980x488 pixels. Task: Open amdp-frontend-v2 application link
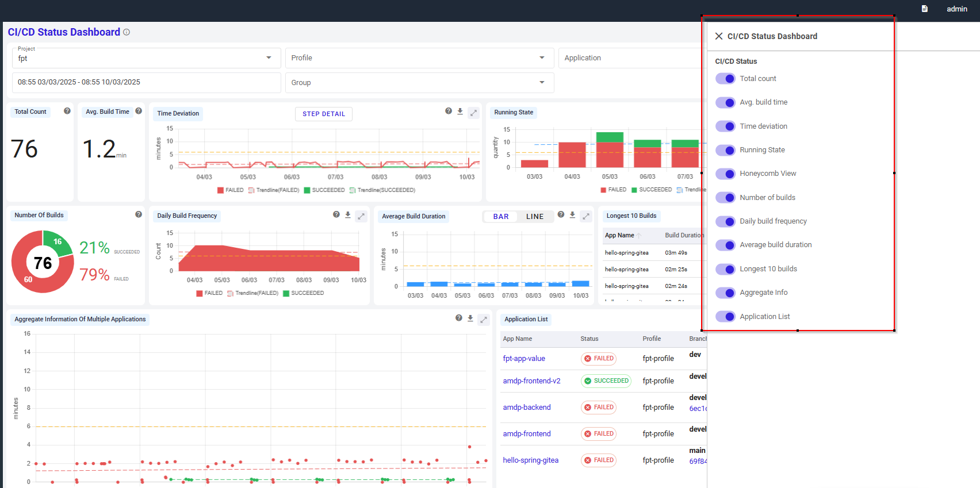pyautogui.click(x=531, y=381)
